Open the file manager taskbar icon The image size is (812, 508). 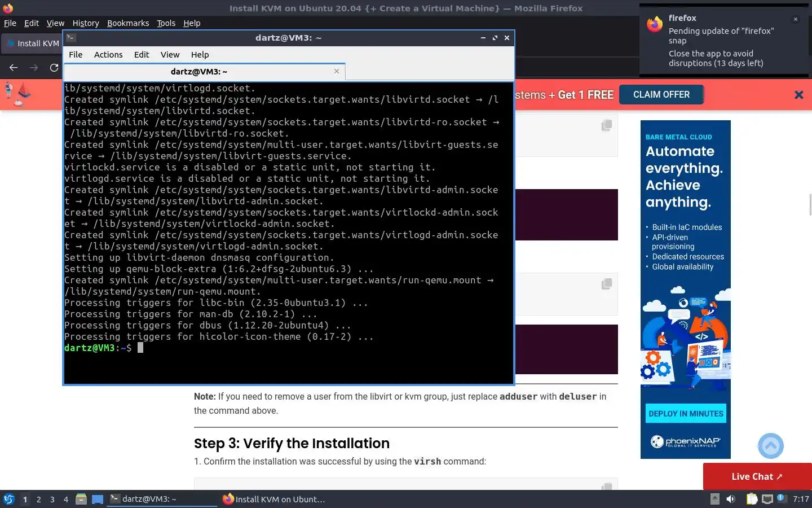click(x=81, y=499)
